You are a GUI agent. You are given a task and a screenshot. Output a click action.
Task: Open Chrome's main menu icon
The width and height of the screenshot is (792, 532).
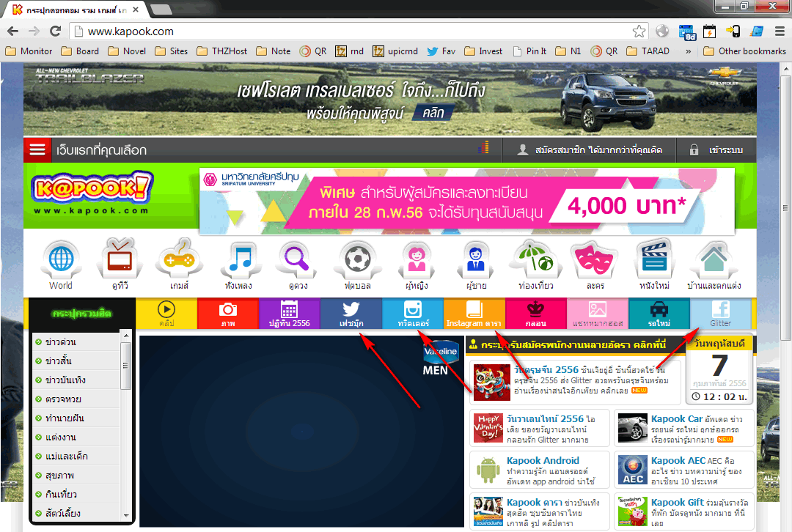(x=780, y=32)
